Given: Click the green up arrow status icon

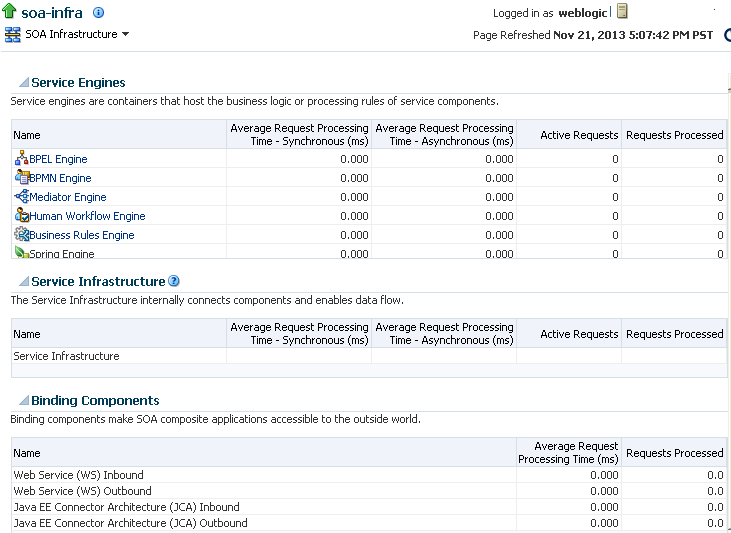Looking at the screenshot, I should click(11, 13).
